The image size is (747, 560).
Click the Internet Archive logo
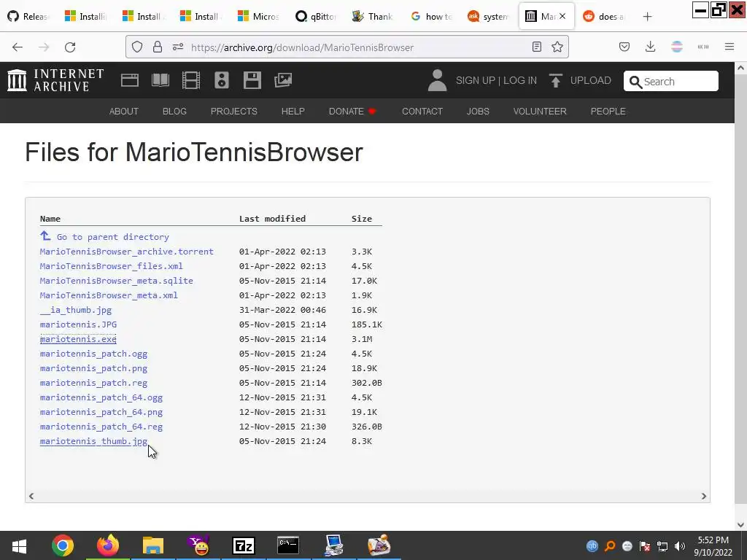(x=55, y=80)
